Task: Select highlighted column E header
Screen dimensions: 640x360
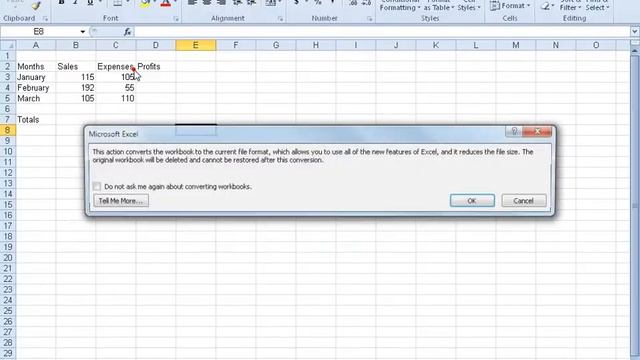Action: (196, 45)
